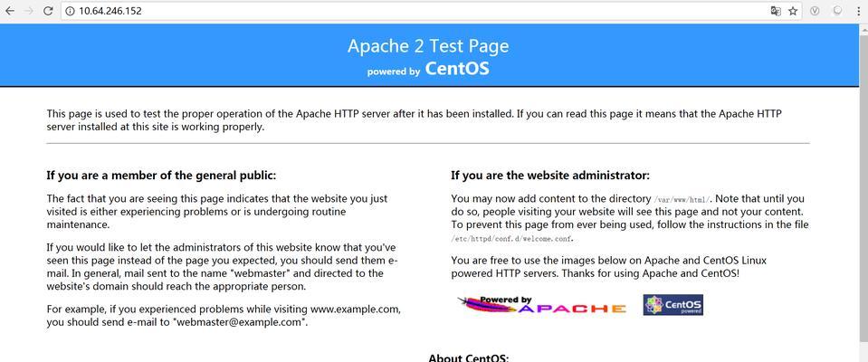This screenshot has width=868, height=362.
Task: Go back using the browser back arrow
Action: pyautogui.click(x=9, y=11)
